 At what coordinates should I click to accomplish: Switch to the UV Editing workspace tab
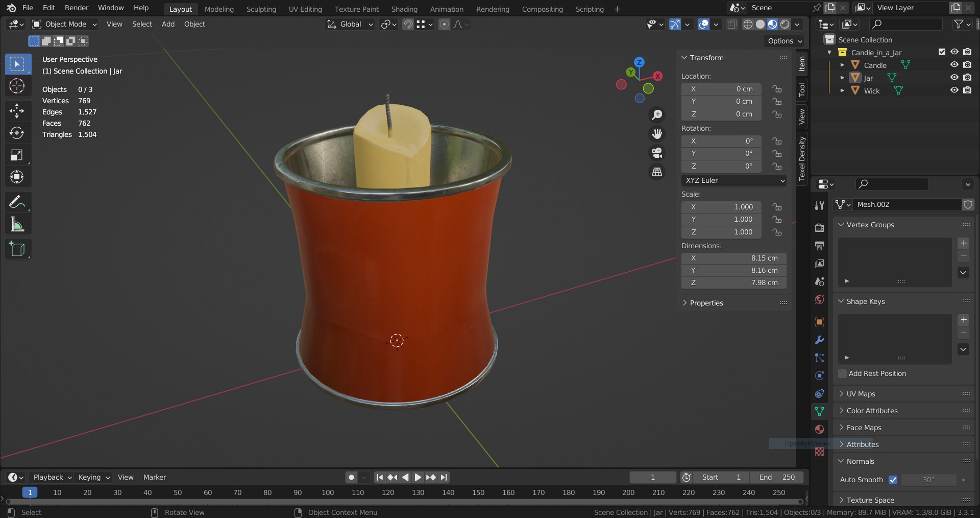[305, 9]
